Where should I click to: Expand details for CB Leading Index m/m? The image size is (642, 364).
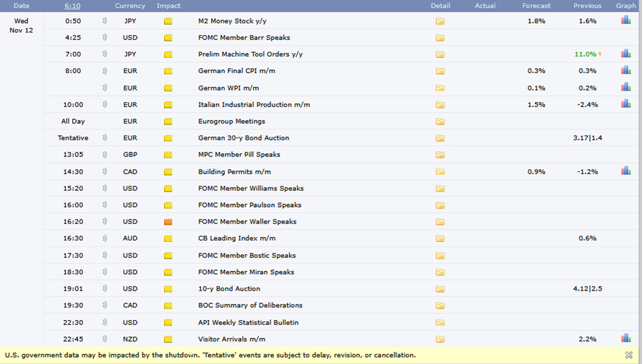tap(440, 239)
